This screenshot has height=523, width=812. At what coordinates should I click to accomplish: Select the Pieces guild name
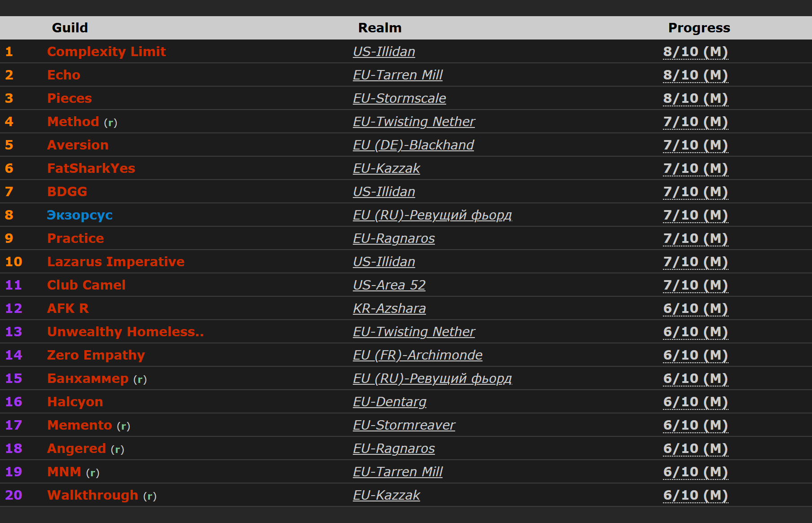(x=70, y=98)
